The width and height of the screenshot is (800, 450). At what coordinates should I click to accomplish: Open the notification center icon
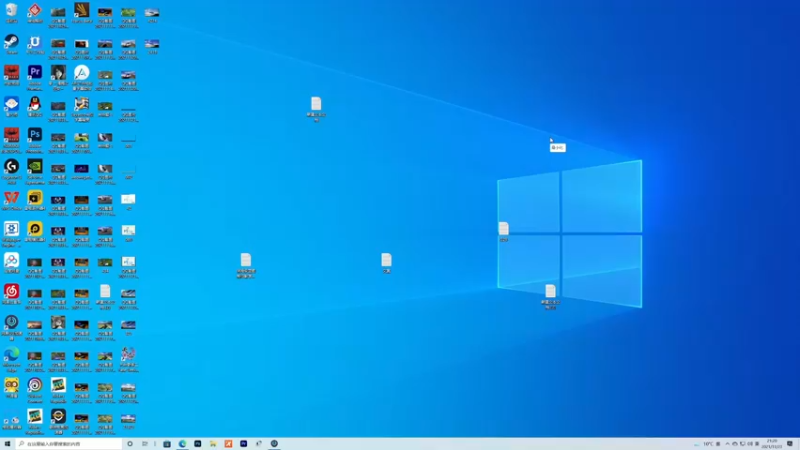[x=790, y=444]
